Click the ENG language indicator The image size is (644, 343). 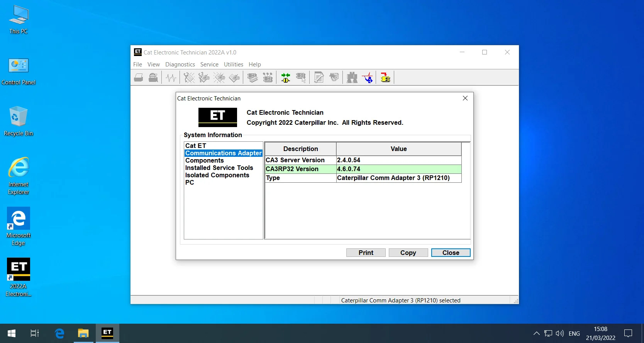574,333
